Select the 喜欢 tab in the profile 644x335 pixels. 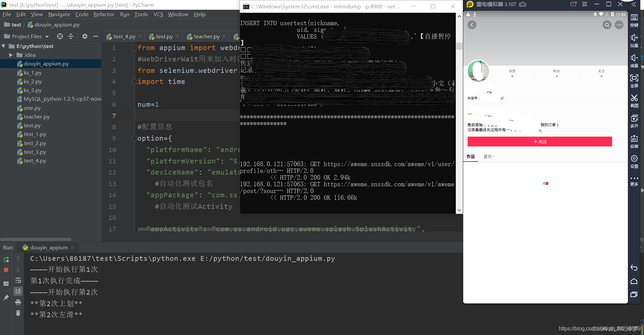[x=488, y=156]
